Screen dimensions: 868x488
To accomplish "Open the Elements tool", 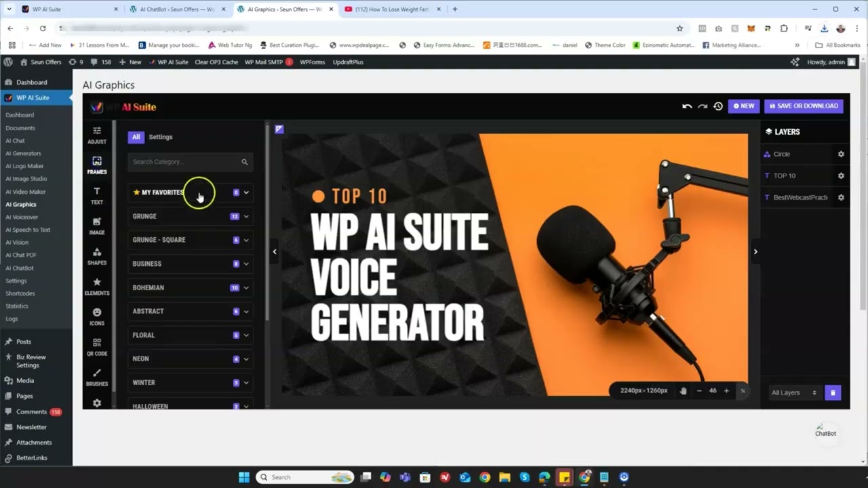I will [97, 286].
